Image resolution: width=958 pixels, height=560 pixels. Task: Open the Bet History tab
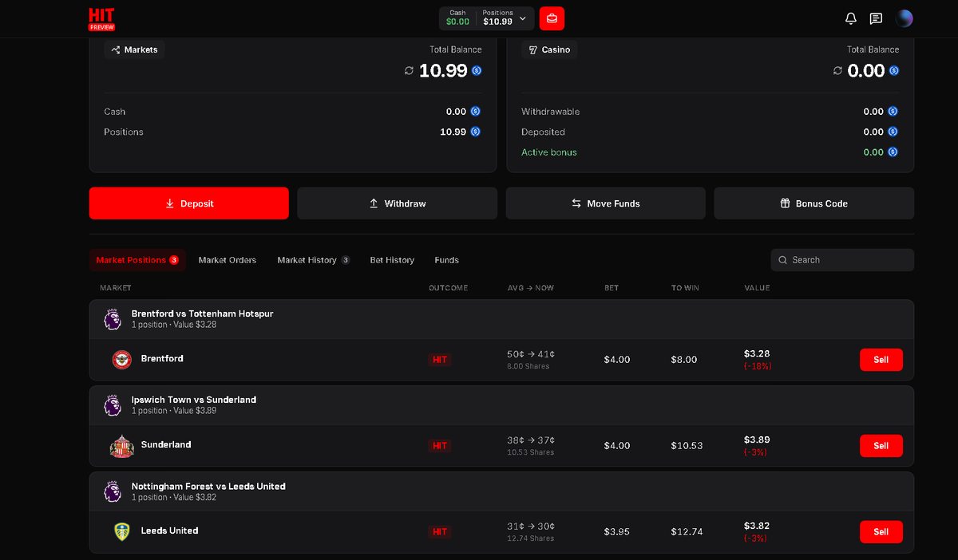[392, 260]
